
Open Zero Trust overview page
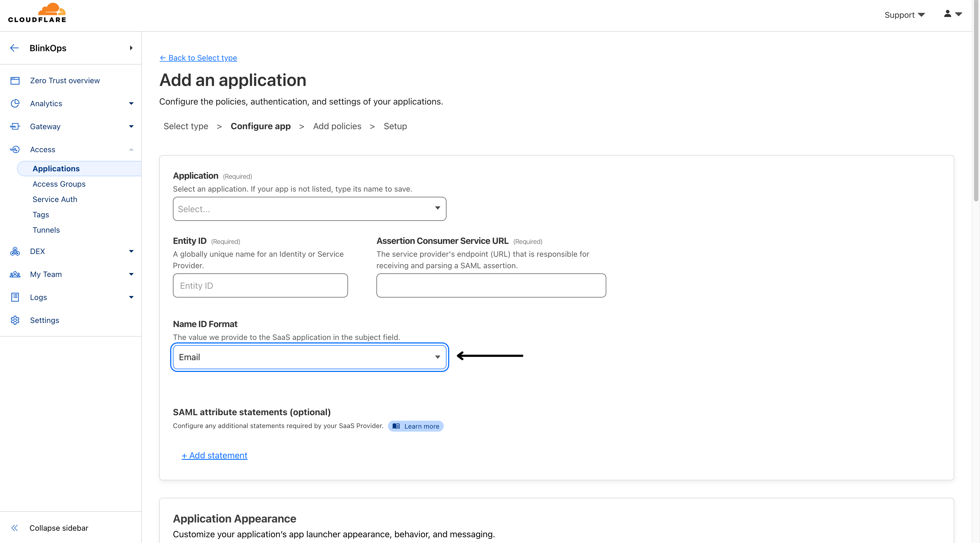[65, 81]
